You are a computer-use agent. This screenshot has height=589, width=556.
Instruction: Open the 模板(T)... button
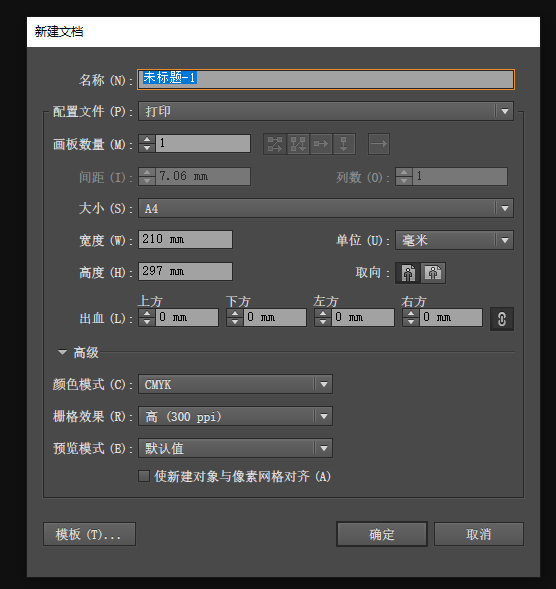pyautogui.click(x=89, y=534)
